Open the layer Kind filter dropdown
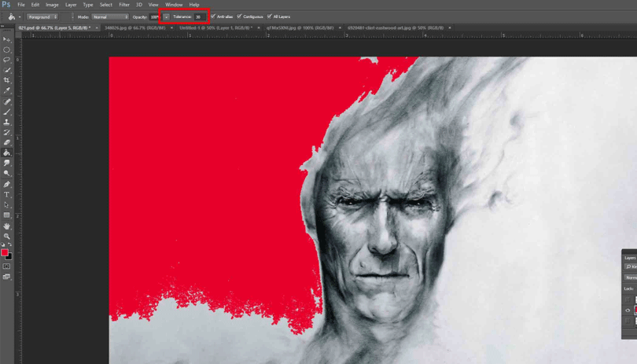Viewport: 637px width, 364px height. (631, 267)
